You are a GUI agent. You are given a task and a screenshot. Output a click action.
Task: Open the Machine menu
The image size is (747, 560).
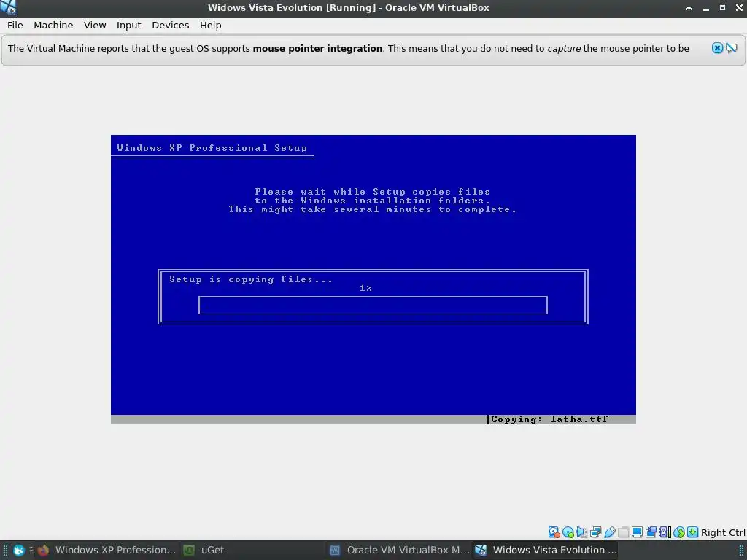tap(53, 26)
